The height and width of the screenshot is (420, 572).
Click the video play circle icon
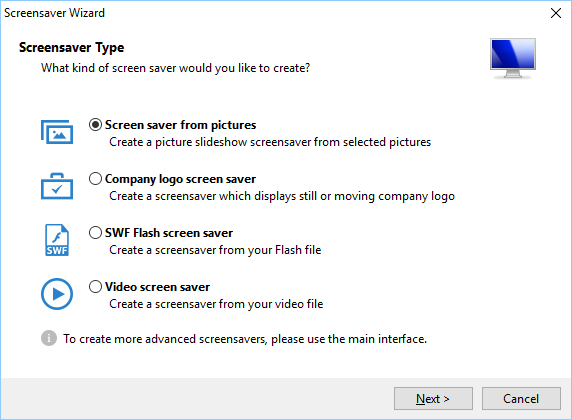pos(57,294)
